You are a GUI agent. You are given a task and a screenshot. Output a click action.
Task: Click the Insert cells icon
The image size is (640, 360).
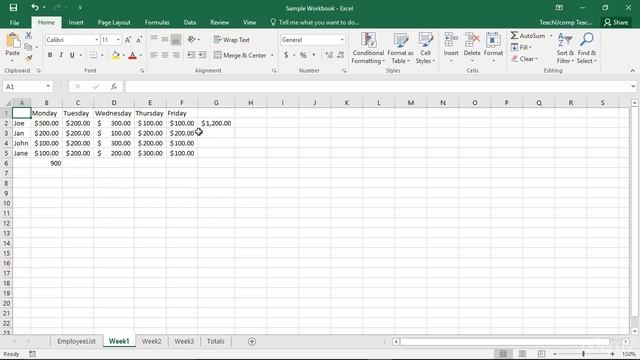coord(451,40)
